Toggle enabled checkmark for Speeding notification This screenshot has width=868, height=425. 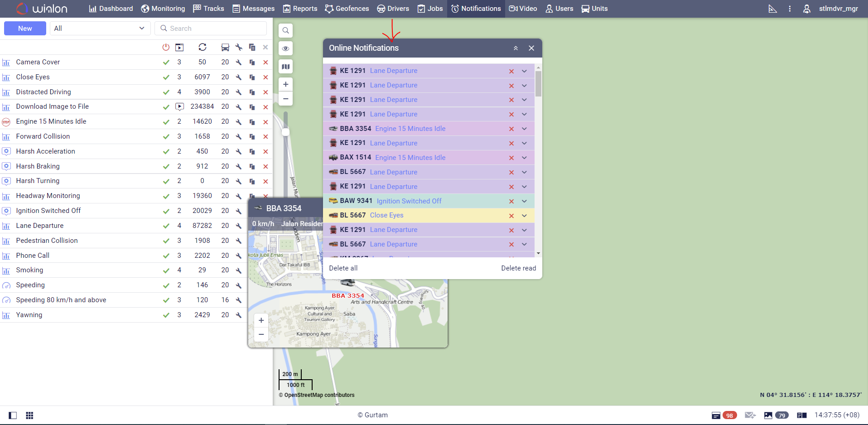(x=166, y=285)
